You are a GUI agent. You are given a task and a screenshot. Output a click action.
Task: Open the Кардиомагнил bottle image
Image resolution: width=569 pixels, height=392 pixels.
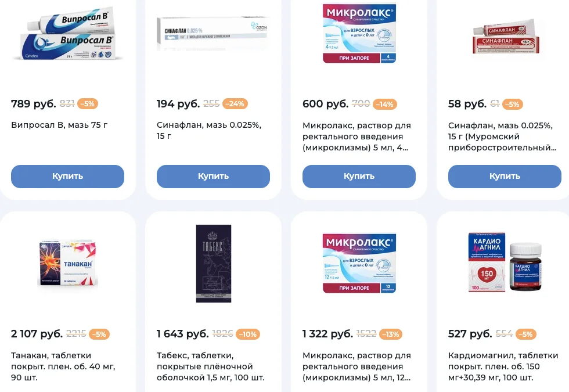(505, 262)
